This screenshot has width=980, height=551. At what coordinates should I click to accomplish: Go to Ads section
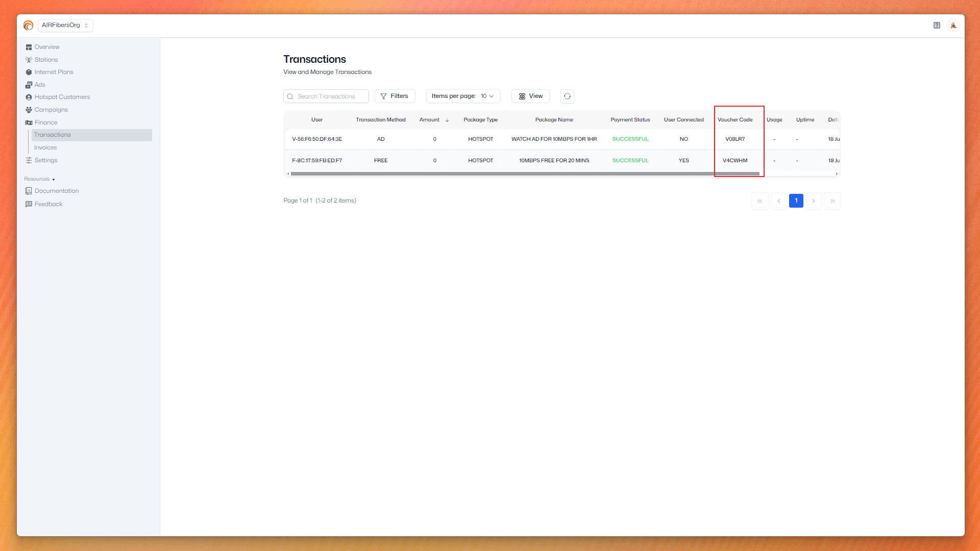pos(40,85)
